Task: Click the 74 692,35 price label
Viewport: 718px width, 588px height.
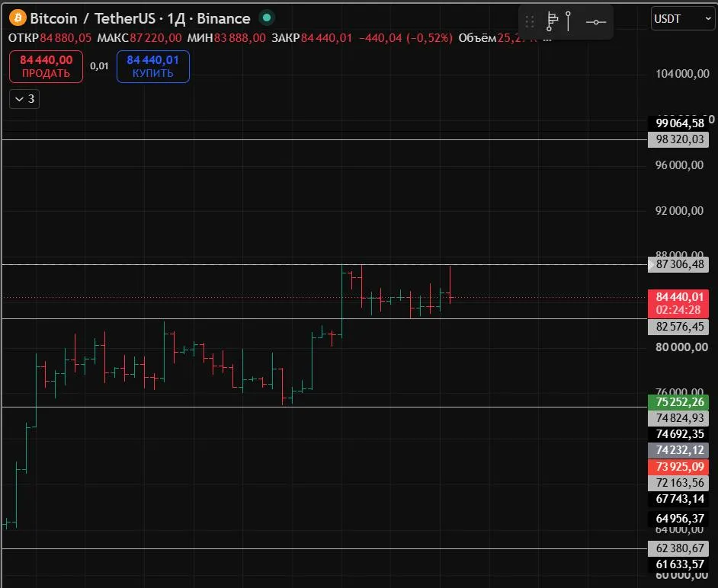Action: pos(678,434)
